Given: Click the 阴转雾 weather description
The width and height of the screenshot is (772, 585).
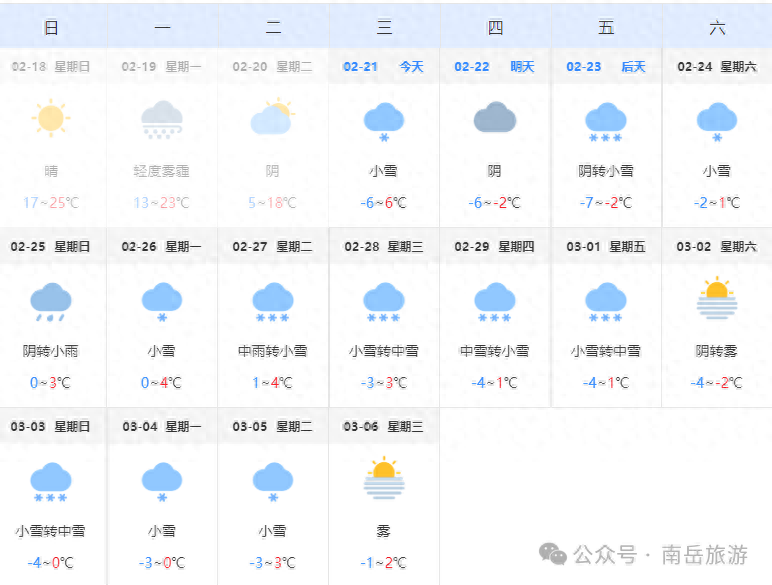Looking at the screenshot, I should pyautogui.click(x=717, y=351).
